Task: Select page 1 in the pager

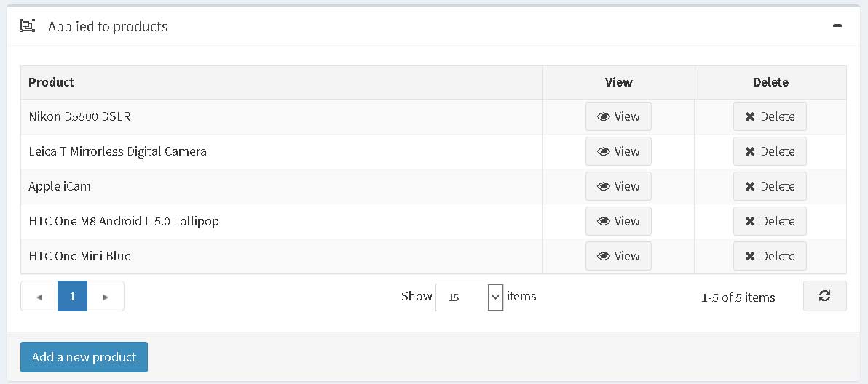Action: click(73, 296)
